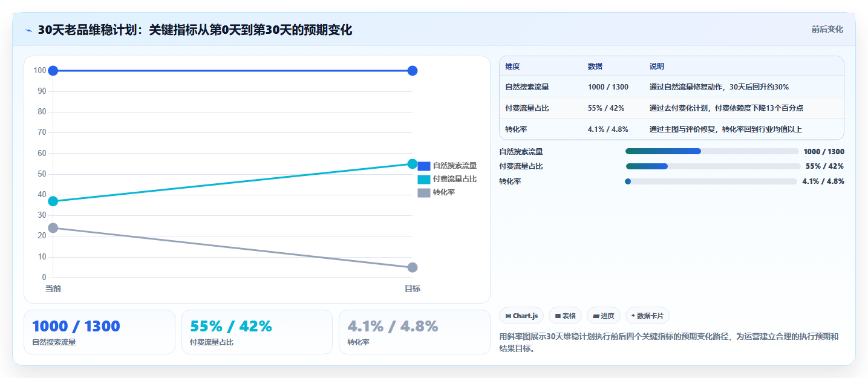Click the 说明 column header
This screenshot has height=378, width=868.
tap(657, 67)
